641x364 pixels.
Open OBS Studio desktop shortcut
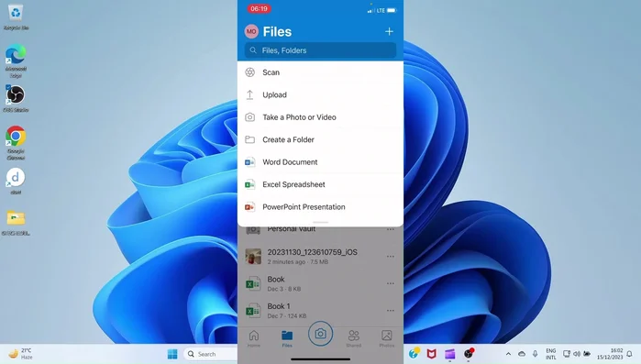16,98
